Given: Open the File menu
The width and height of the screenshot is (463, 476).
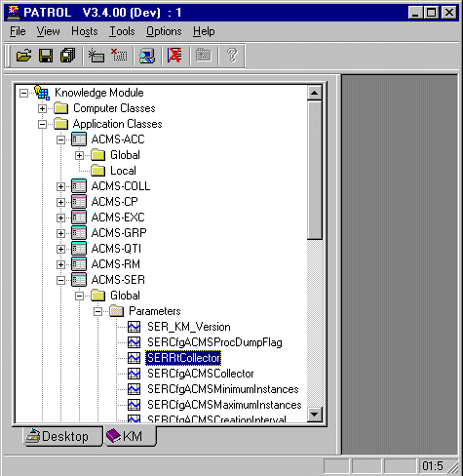Looking at the screenshot, I should click(x=18, y=31).
